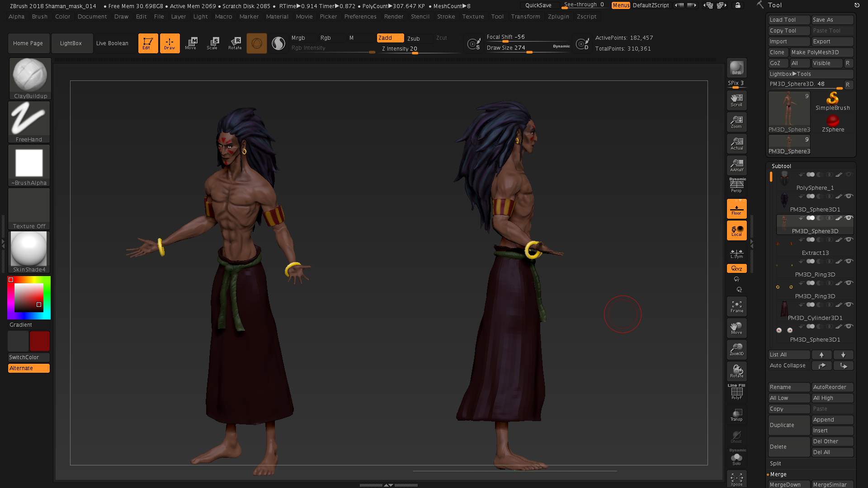Click the Zoom canvas icon
This screenshot has width=868, height=488.
736,122
